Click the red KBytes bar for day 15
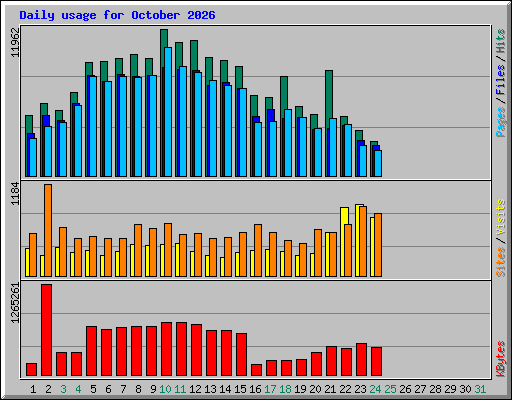The image size is (512, 400). (x=242, y=355)
